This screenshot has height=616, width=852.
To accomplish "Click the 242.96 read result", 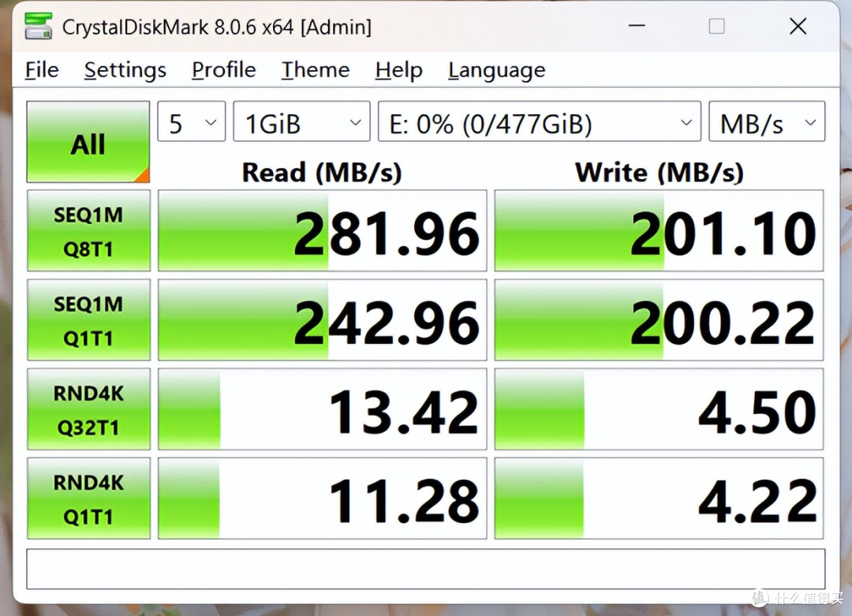I will tap(322, 319).
